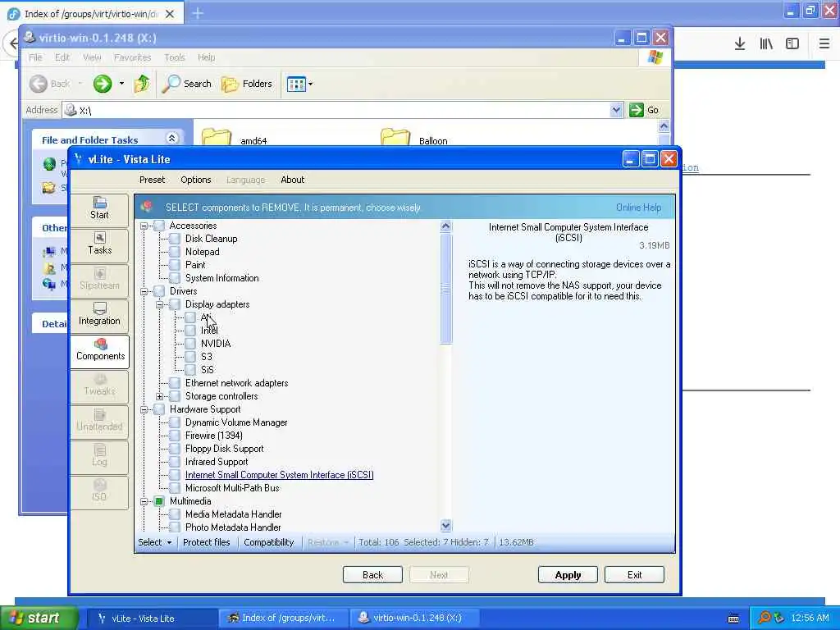Click the vLite title bar app icon
The height and width of the screenshot is (630, 840).
tap(79, 158)
